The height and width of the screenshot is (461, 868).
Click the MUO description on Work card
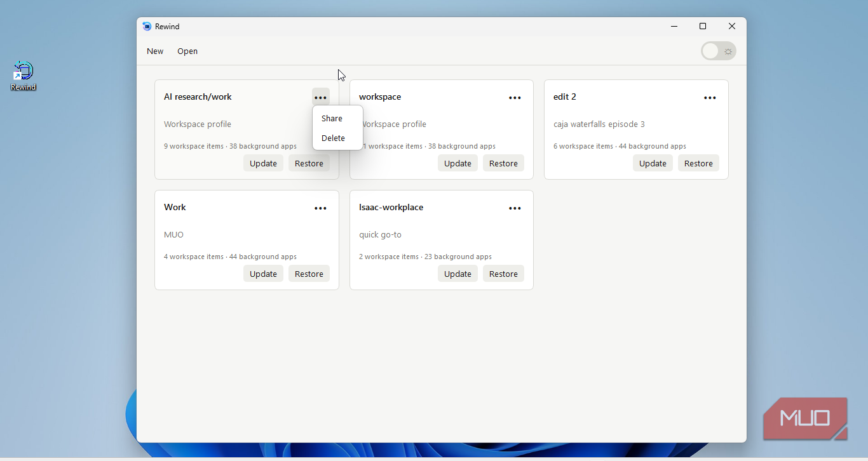[x=173, y=235]
